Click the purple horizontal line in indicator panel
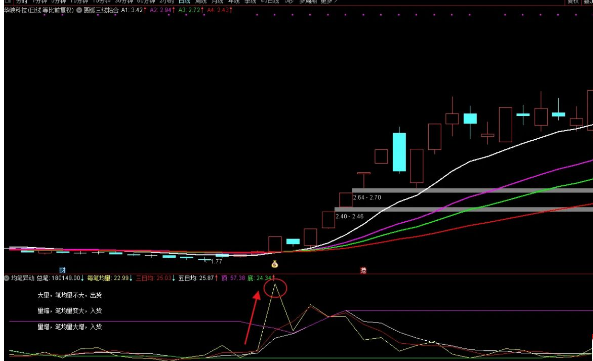The height and width of the screenshot is (361, 593). [x=469, y=311]
